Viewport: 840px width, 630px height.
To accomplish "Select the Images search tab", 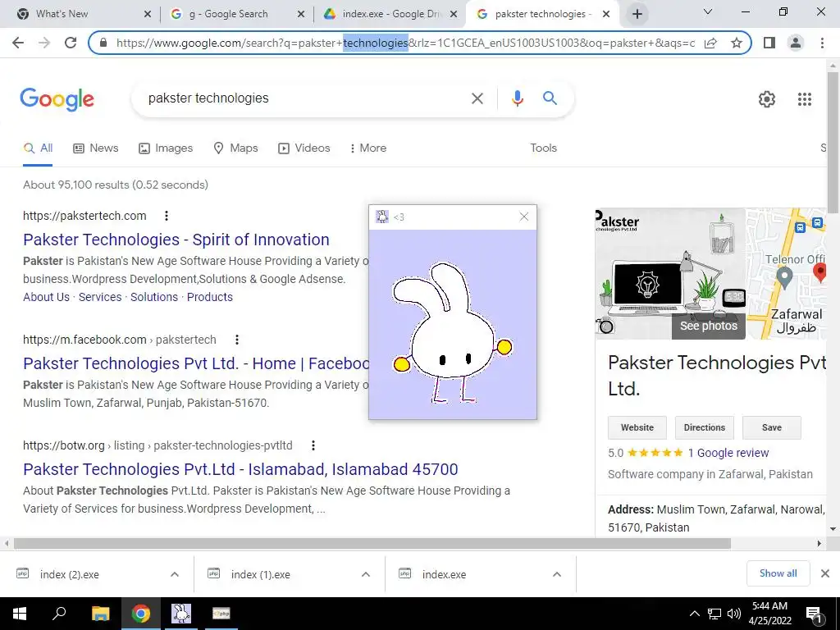I will click(166, 148).
